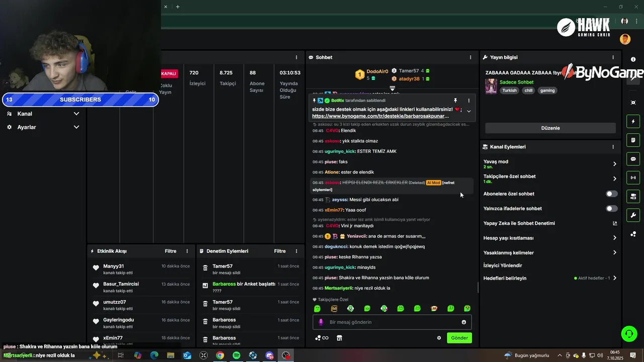The width and height of the screenshot is (644, 362).
Task: Click user avatar in top right corner
Action: tap(625, 39)
